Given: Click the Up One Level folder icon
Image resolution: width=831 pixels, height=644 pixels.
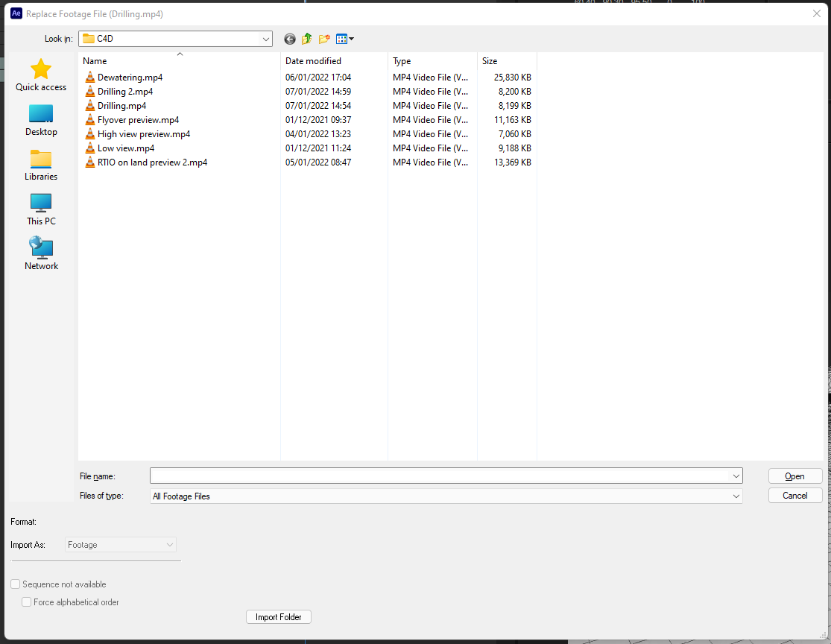Looking at the screenshot, I should tap(306, 39).
